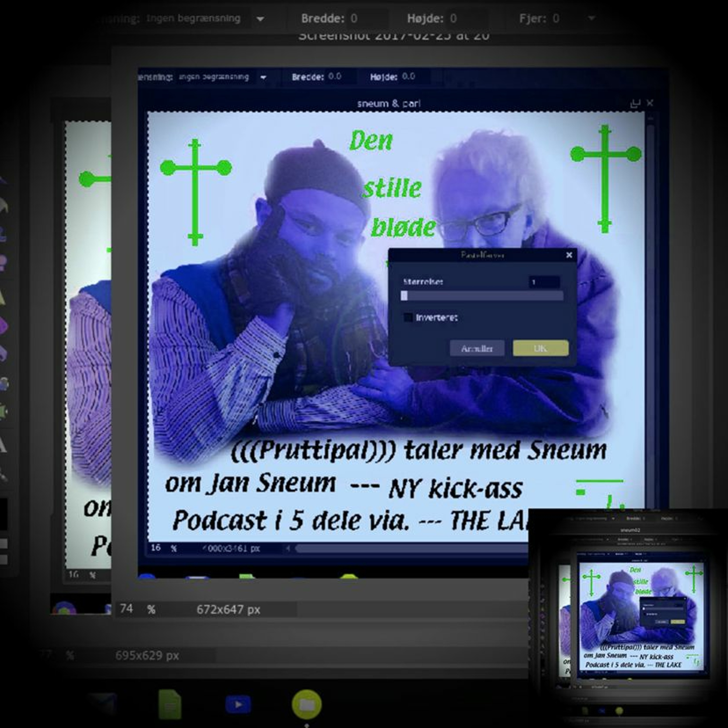Open inner window's 'ingen begrænsning' dropdown arrow

263,77
